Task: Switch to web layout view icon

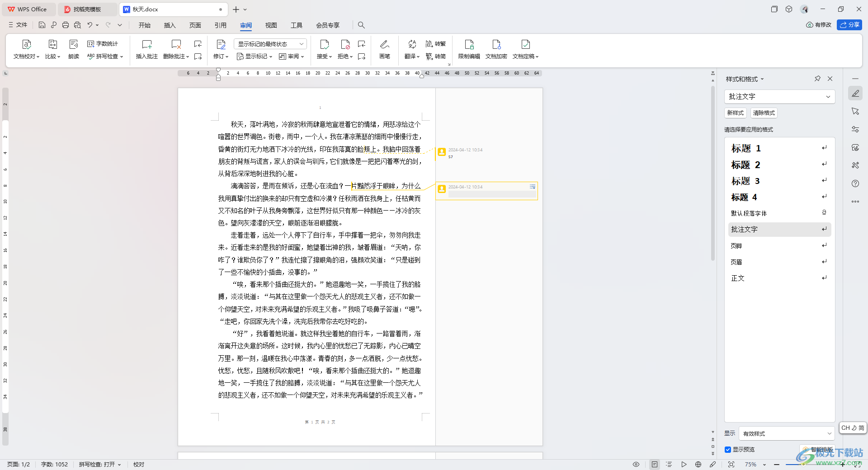Action: 698,465
